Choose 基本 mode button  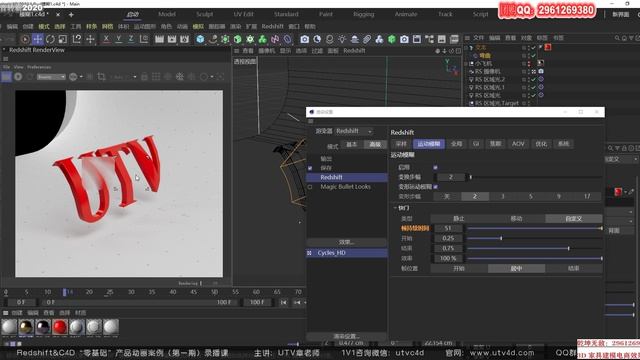coord(351,144)
